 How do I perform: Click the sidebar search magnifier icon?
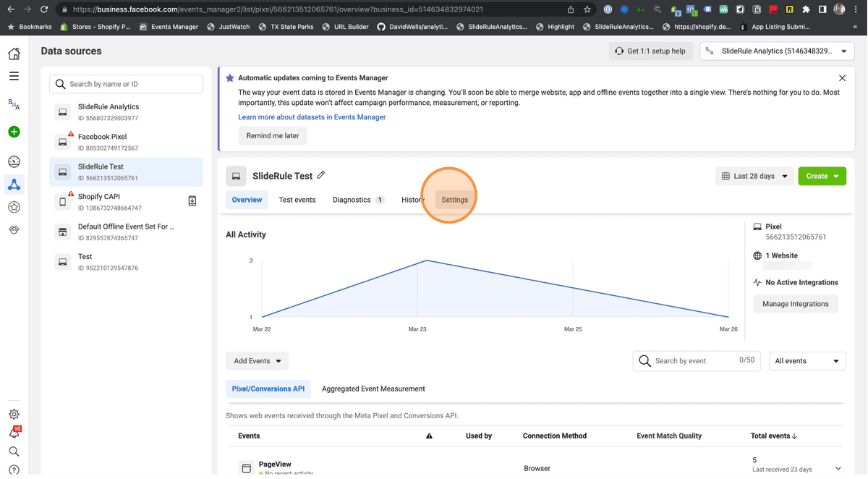pyautogui.click(x=14, y=452)
